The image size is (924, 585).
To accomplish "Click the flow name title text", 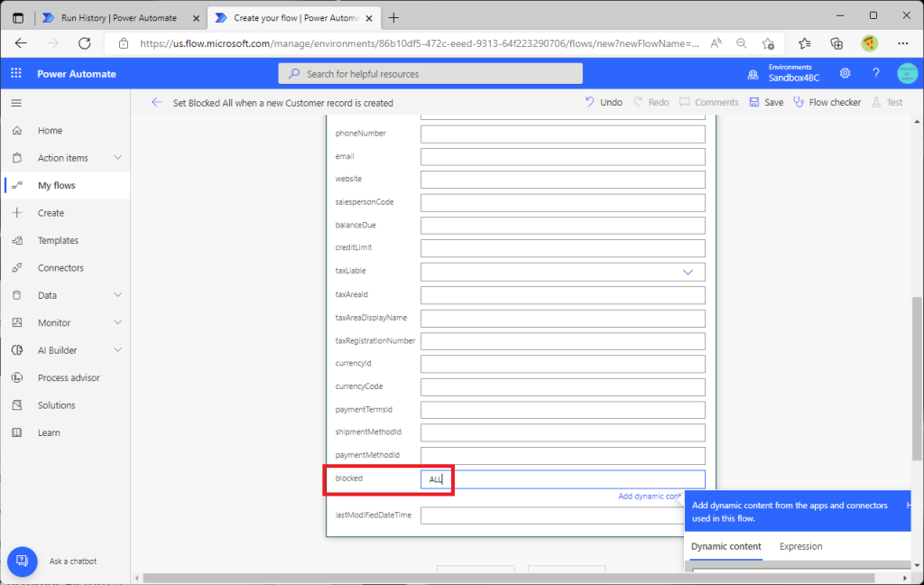I will tap(282, 103).
